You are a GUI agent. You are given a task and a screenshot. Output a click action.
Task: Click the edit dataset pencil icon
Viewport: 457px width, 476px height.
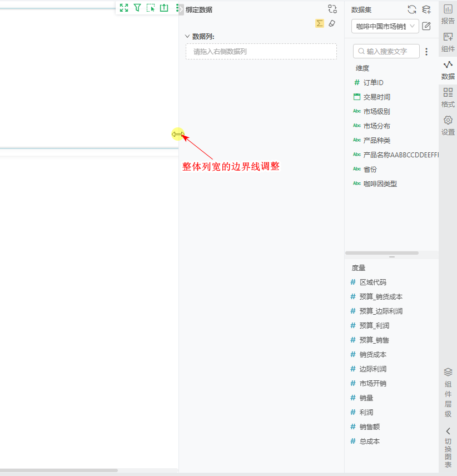pos(426,26)
